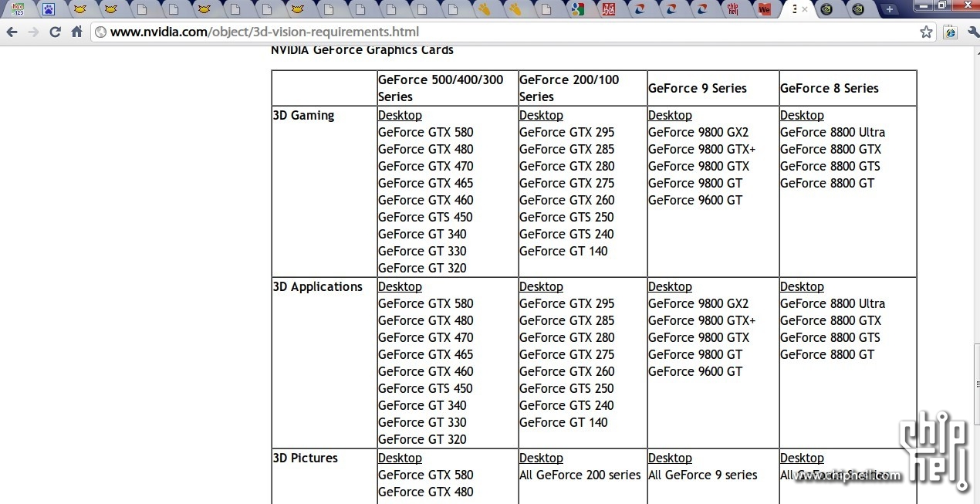This screenshot has width=980, height=504.
Task: Click GeForce 9800 GX2 in 3D Gaming row
Action: pyautogui.click(x=698, y=132)
